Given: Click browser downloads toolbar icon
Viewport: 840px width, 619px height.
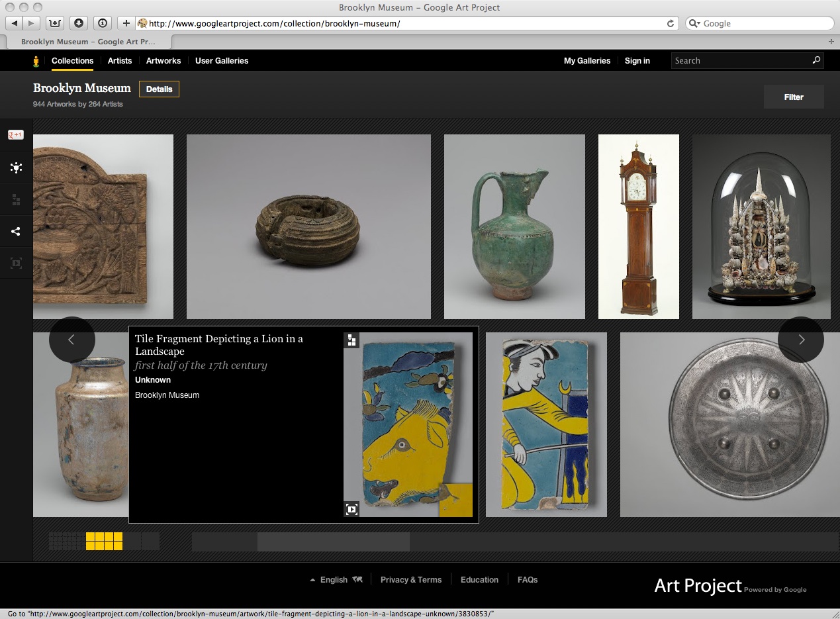Looking at the screenshot, I should tap(79, 23).
